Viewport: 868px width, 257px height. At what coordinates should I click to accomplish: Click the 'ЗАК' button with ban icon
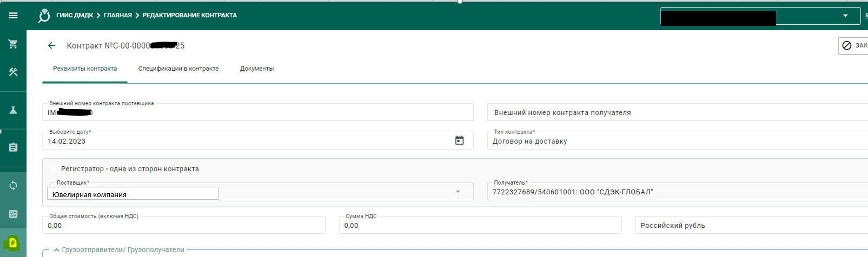point(854,46)
